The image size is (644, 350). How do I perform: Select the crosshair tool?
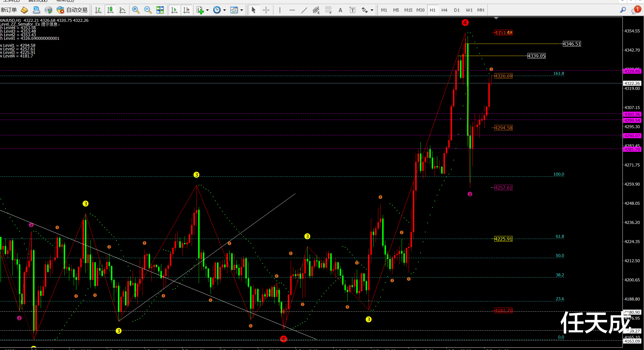tap(266, 10)
